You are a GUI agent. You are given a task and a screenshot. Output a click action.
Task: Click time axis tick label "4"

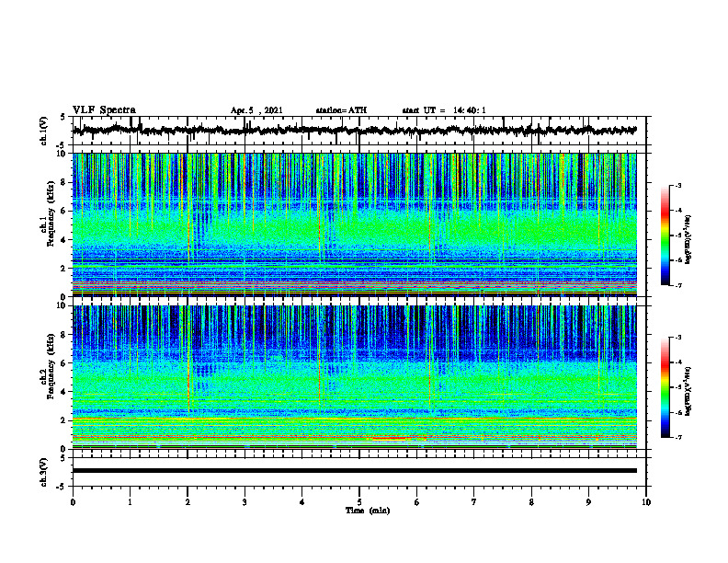302,502
